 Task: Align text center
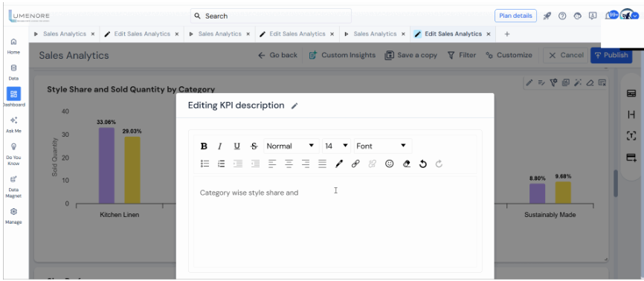[289, 164]
